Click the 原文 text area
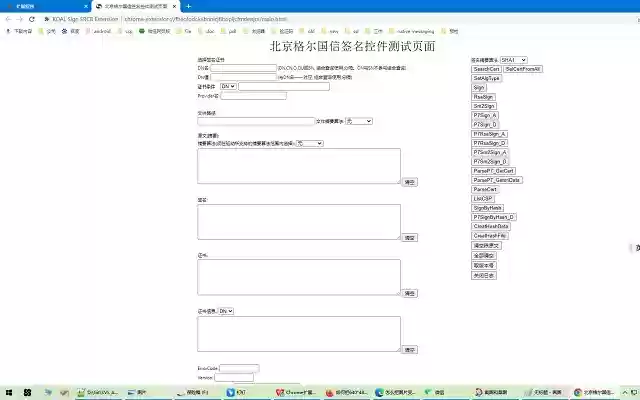Screen dimensions: 640x400 (x=299, y=166)
